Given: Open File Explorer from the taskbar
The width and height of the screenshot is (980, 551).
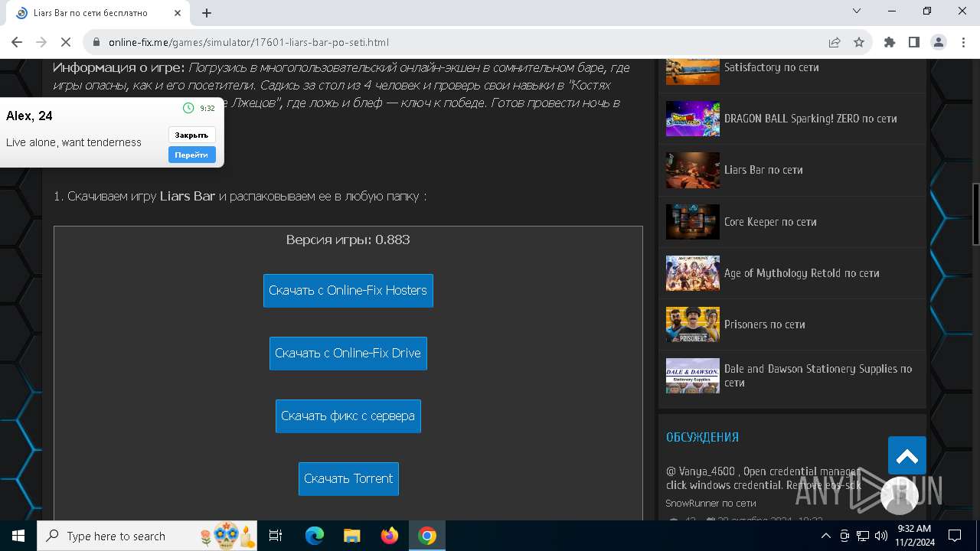Looking at the screenshot, I should pos(351,536).
